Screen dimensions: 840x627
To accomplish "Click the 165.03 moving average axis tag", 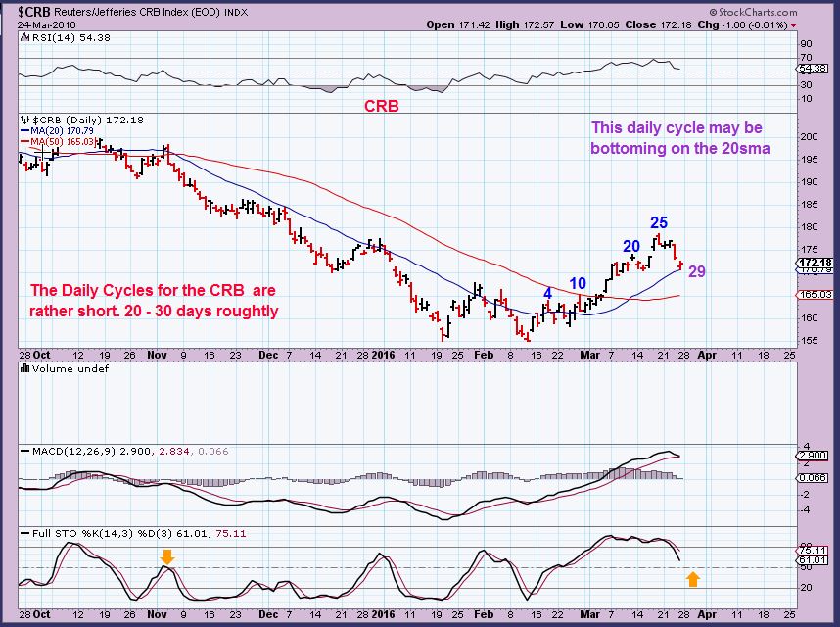I will pyautogui.click(x=815, y=295).
